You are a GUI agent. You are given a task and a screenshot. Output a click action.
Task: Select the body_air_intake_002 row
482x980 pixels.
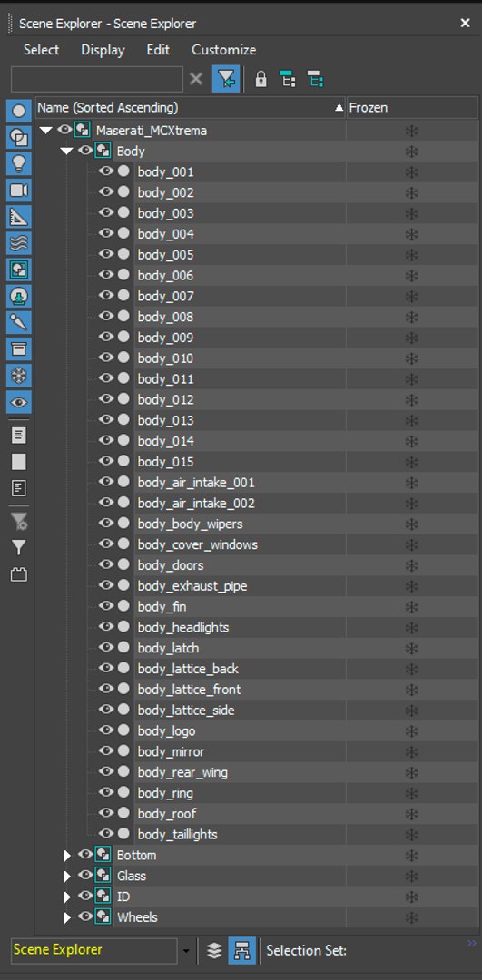[x=196, y=503]
